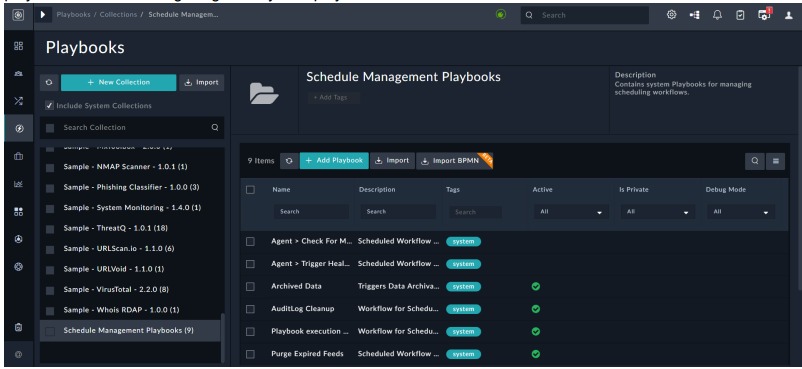Select Sample - Whois RDAP collection

pyautogui.click(x=121, y=310)
